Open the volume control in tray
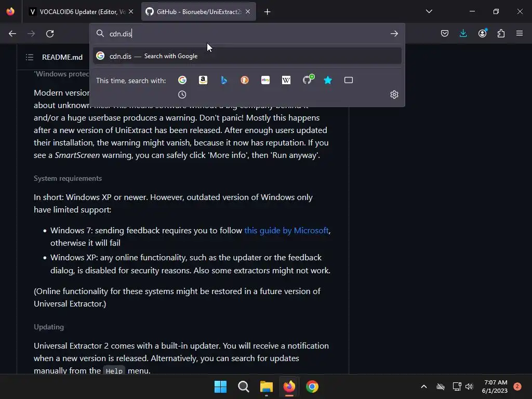Screen dimensions: 532x399 (469, 387)
